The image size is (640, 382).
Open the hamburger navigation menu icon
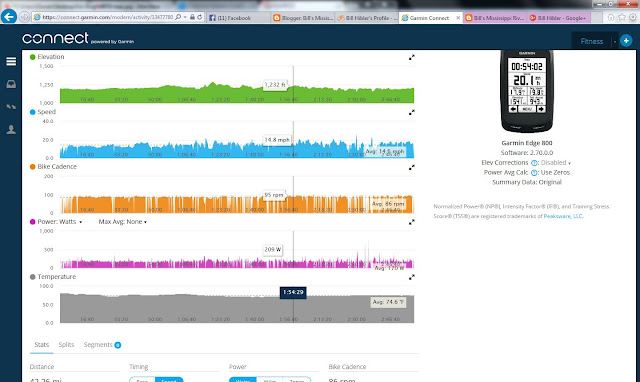11,61
